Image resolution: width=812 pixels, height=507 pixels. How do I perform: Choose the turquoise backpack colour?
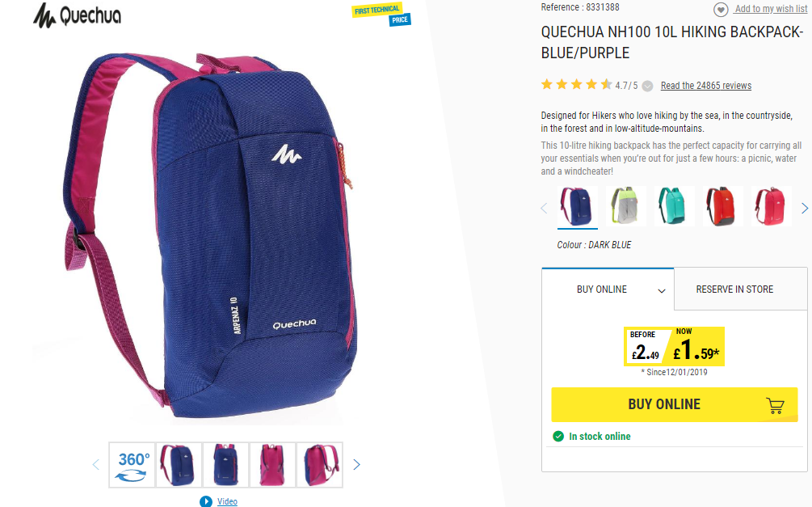[x=675, y=206]
